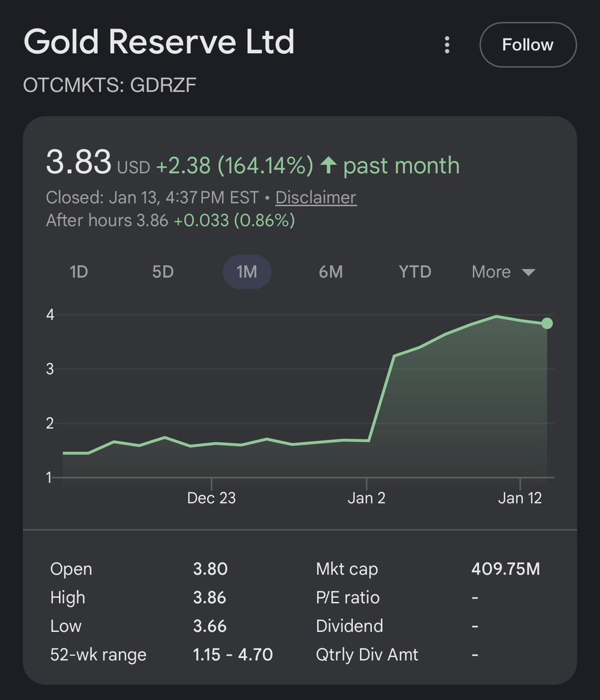Screen dimensions: 600x700
Task: Select the 1D time range tab
Action: click(79, 272)
